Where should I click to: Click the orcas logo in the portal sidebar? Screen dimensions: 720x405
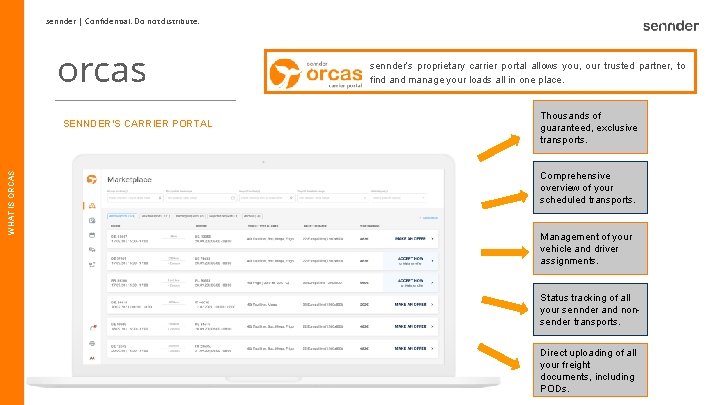click(92, 180)
